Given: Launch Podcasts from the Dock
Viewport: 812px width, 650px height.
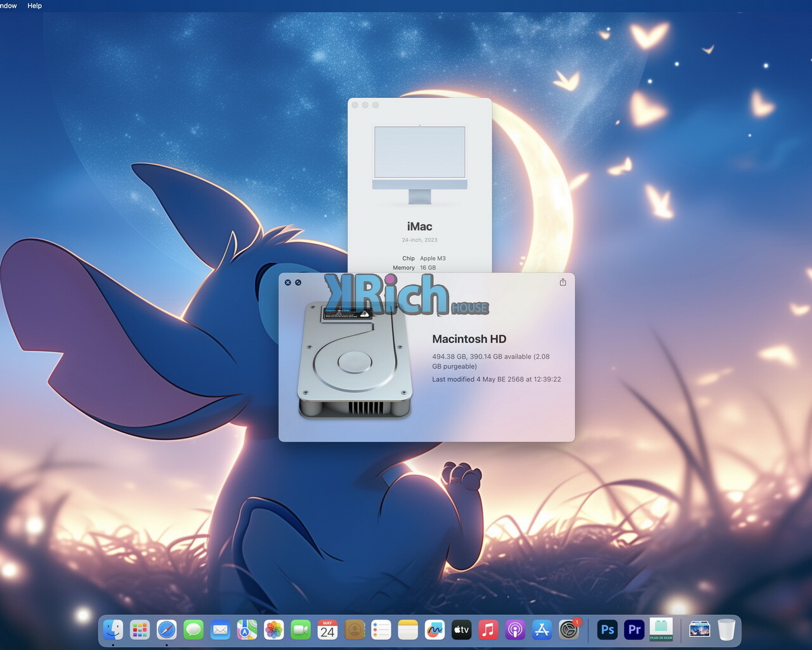Looking at the screenshot, I should 515,630.
